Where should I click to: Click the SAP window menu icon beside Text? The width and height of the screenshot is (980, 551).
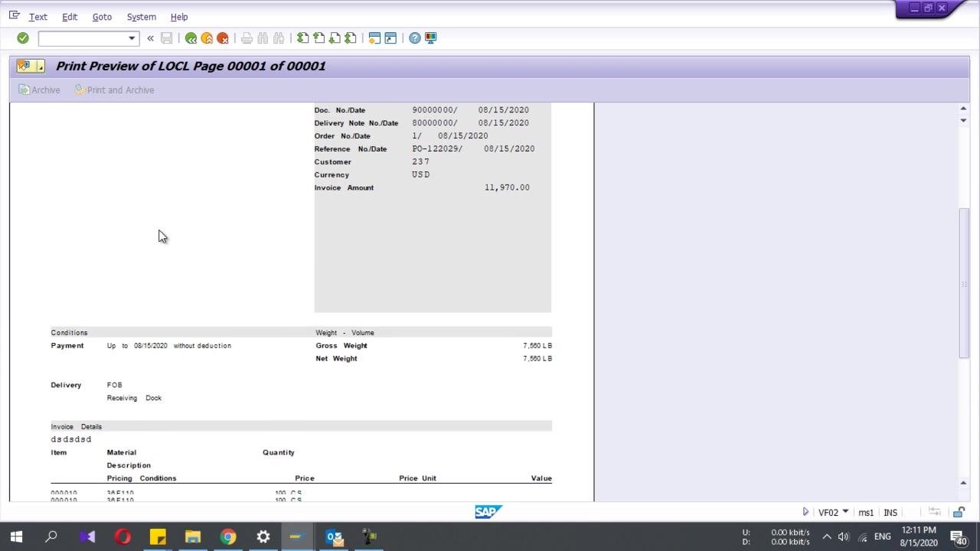pyautogui.click(x=15, y=15)
